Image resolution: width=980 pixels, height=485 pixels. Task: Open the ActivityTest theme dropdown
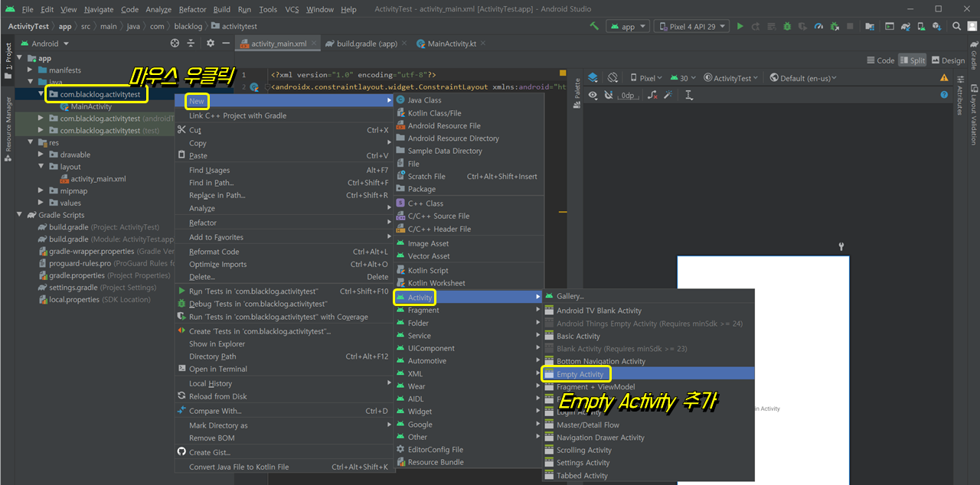click(x=731, y=78)
